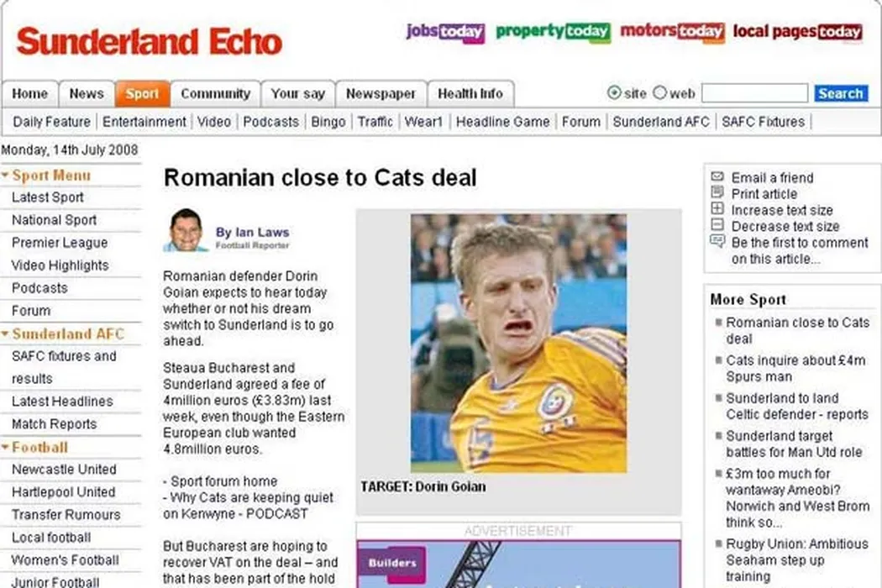Click the Ian Laws author photo

click(186, 231)
